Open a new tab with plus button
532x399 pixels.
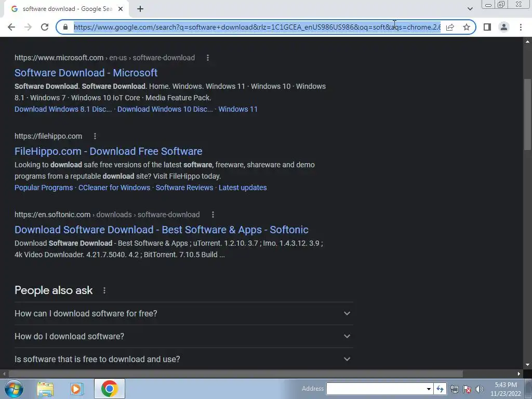tap(140, 9)
